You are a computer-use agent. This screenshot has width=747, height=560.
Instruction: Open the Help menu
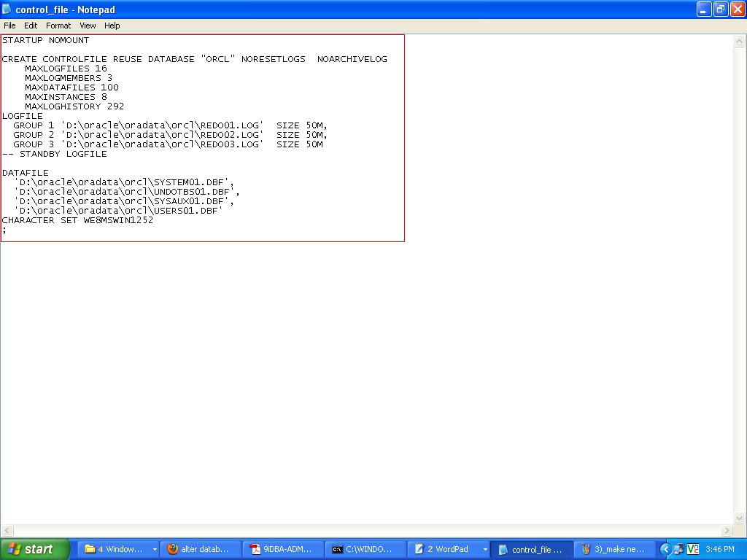(x=112, y=25)
